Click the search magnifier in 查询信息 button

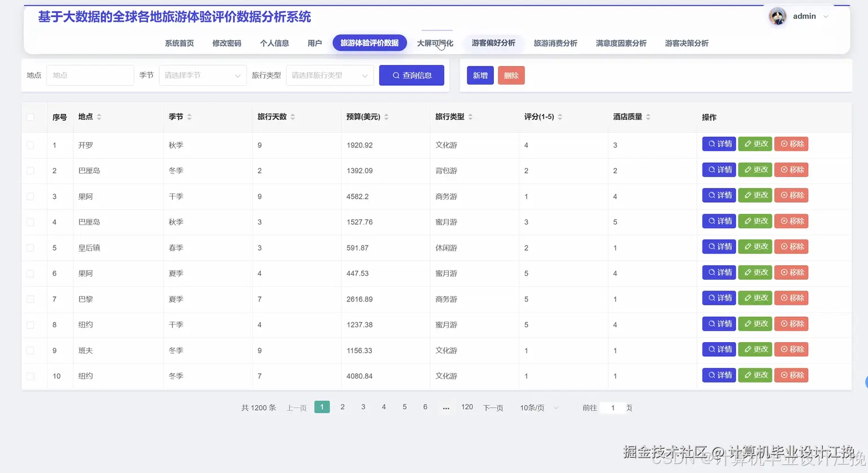point(397,75)
